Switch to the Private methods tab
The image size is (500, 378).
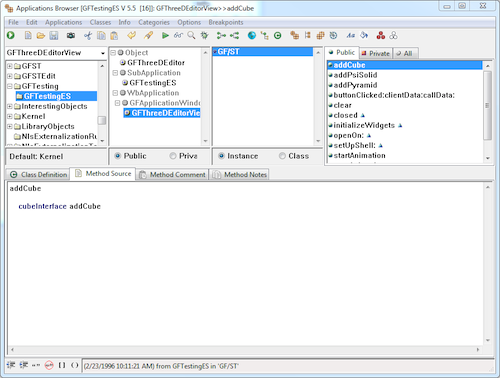376,53
